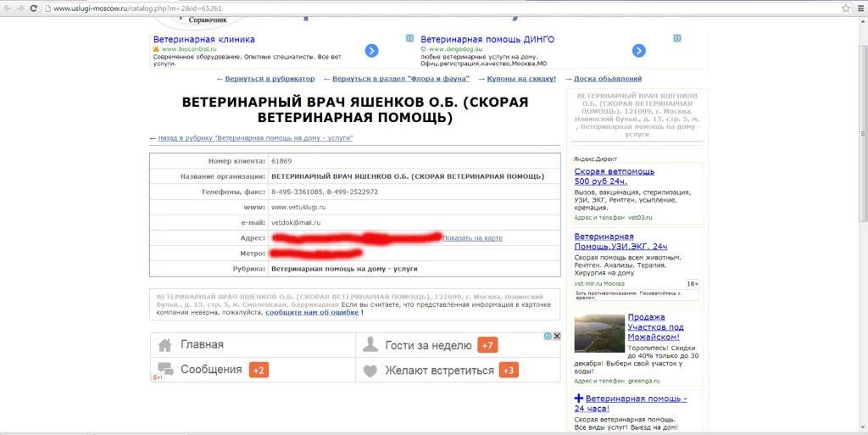
Task: Visit www.dingodog.su ad link
Action: point(455,49)
